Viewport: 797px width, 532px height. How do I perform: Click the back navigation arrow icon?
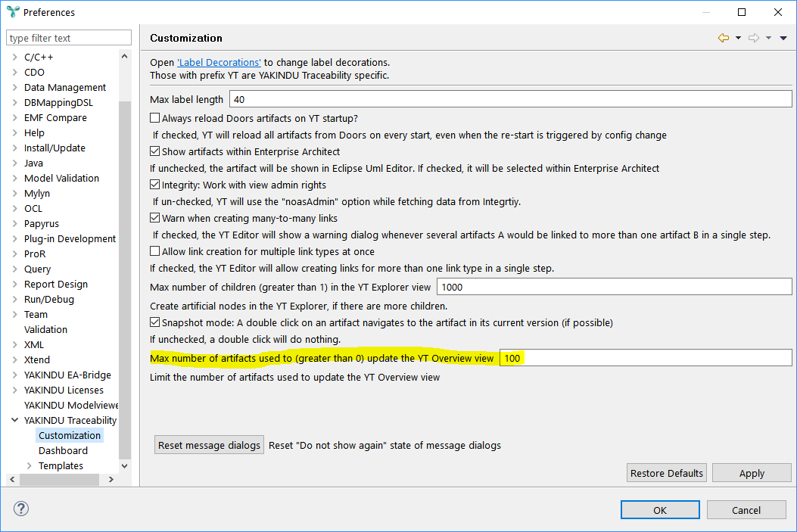pos(724,38)
